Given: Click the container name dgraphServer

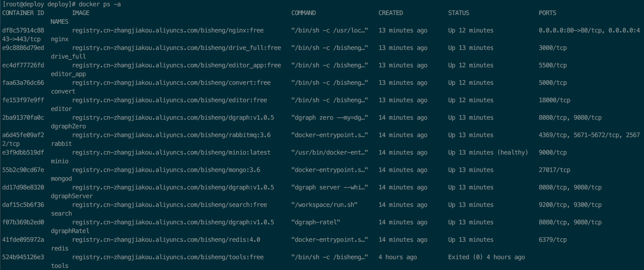Looking at the screenshot, I should point(72,196).
